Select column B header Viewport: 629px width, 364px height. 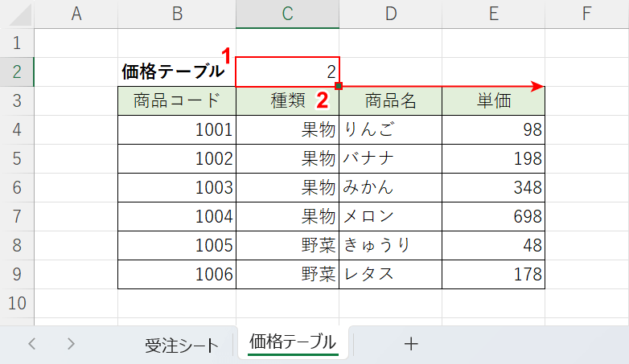coord(177,14)
